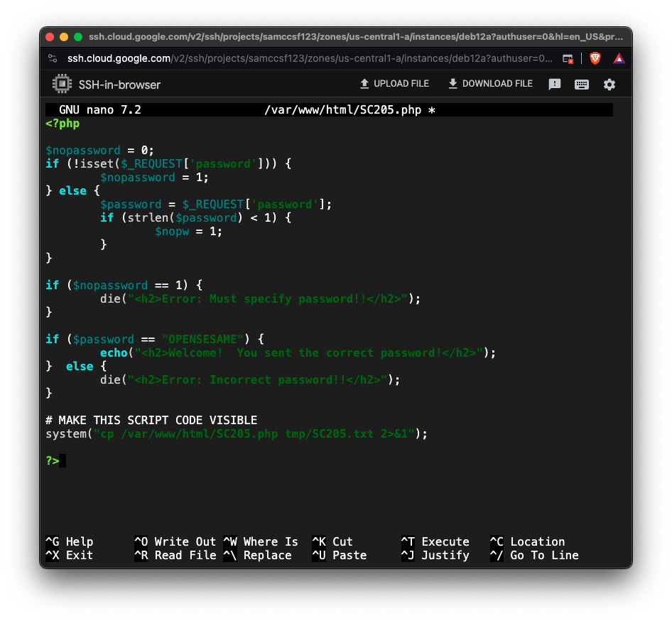Click the $nopw = 1; line
Image resolution: width=672 pixels, height=621 pixels.
click(188, 232)
